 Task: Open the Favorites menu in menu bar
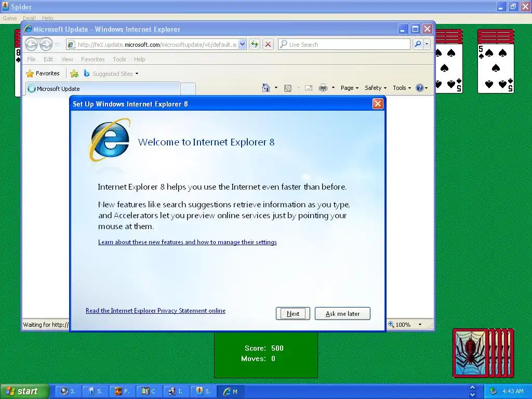[x=92, y=59]
